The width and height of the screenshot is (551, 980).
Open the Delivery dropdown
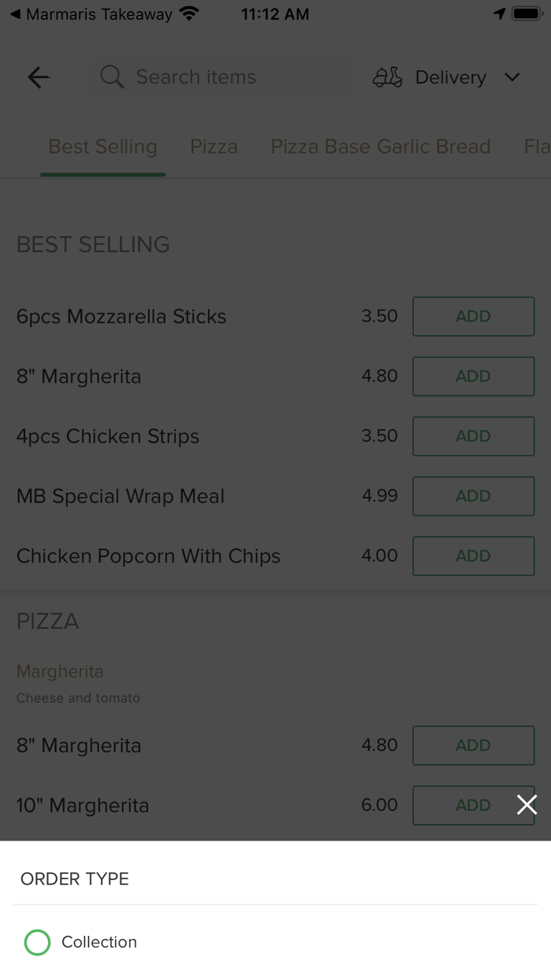point(450,77)
